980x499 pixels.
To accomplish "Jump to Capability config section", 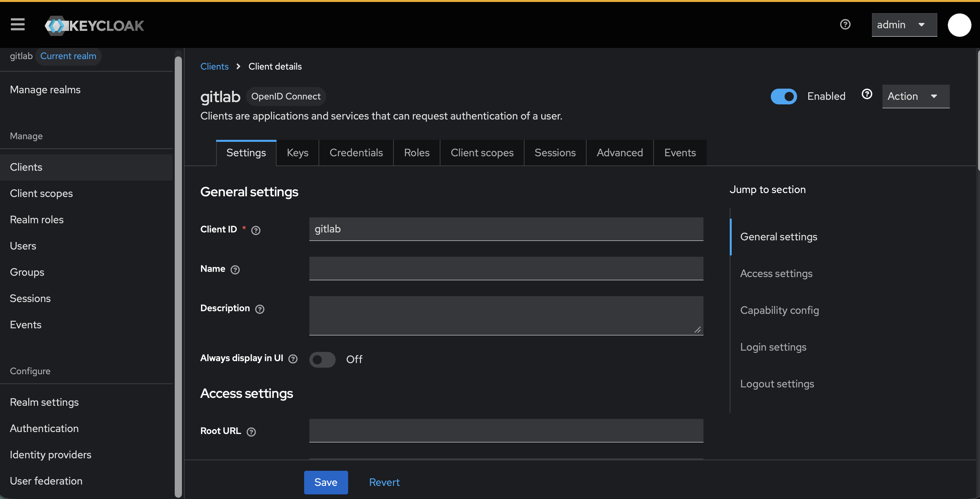I will pyautogui.click(x=780, y=311).
